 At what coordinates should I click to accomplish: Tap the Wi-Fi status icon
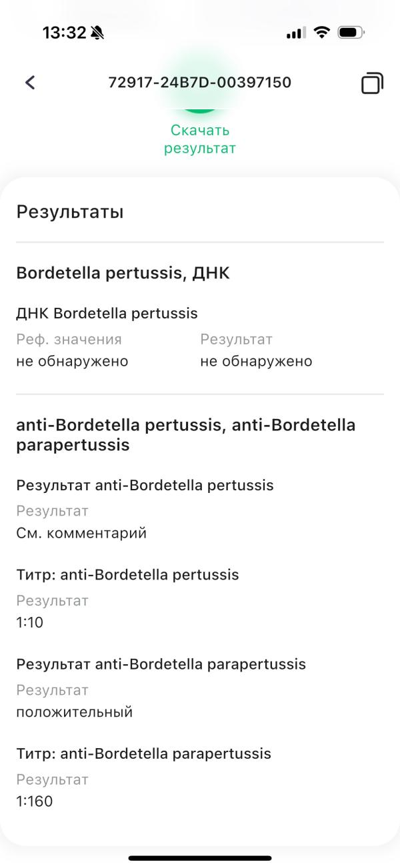323,33
